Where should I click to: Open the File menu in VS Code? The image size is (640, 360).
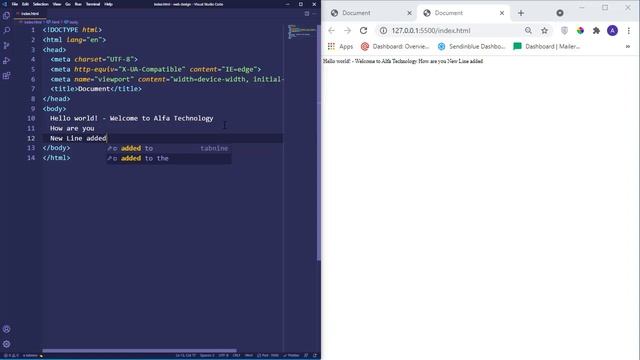15,4
